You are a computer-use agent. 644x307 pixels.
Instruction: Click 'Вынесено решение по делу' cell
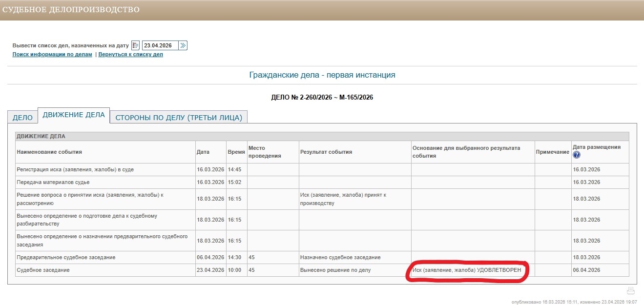(335, 270)
